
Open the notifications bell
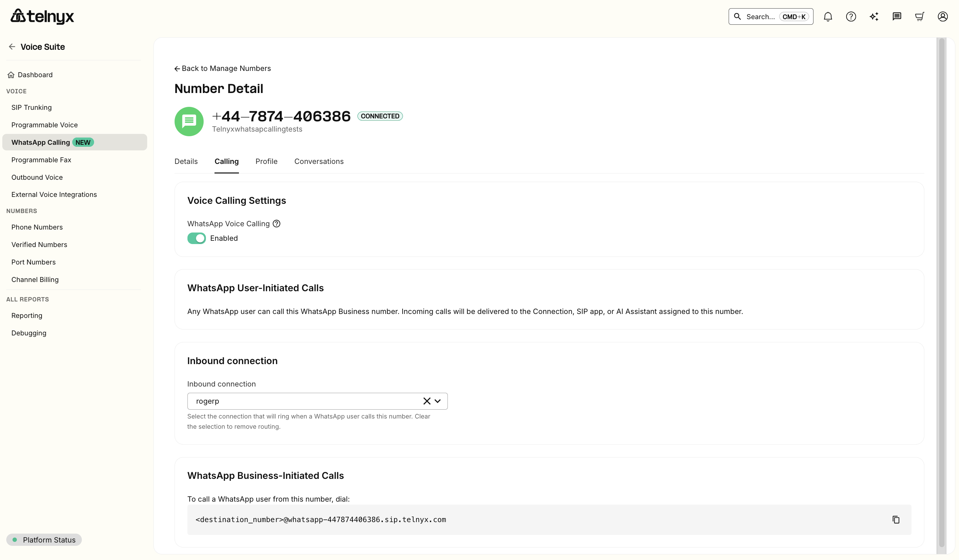click(828, 17)
